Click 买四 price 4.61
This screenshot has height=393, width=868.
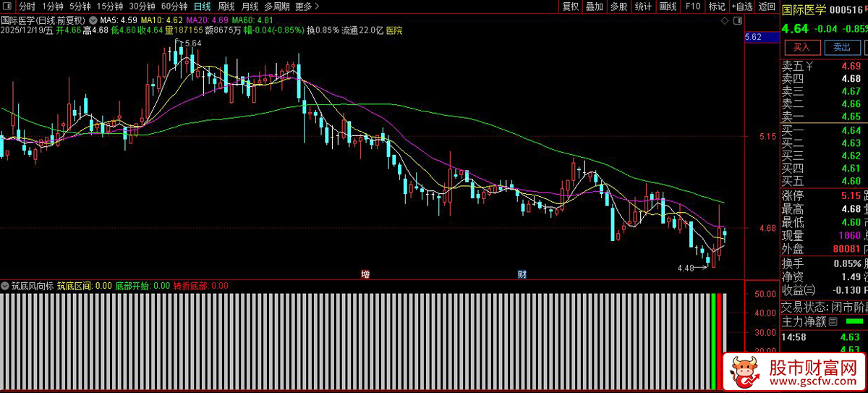coord(851,169)
